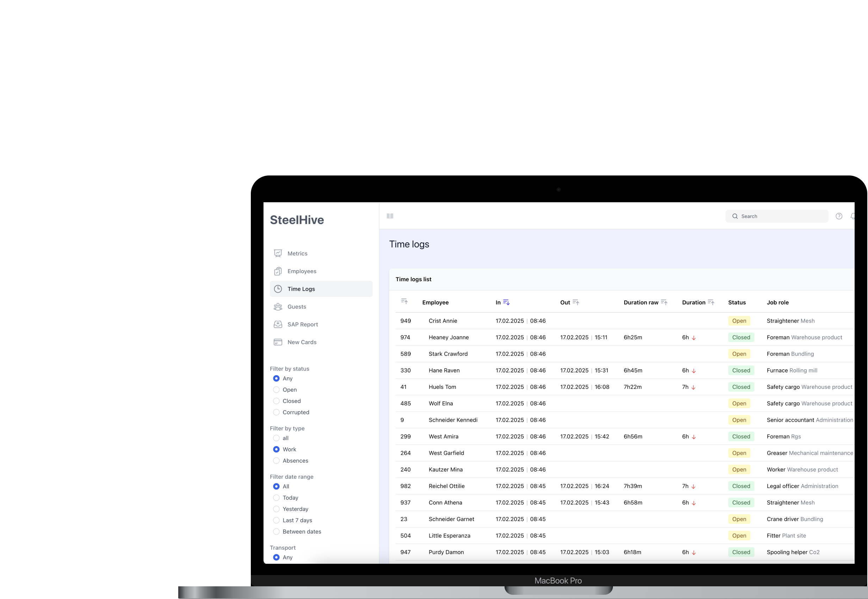868x599 pixels.
Task: Go to the Employees page
Action: coord(302,271)
